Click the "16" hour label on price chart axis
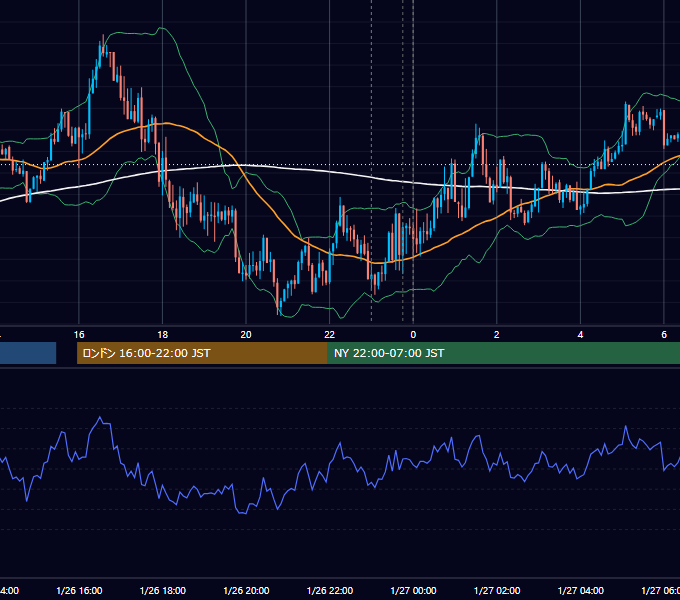This screenshot has width=680, height=600. coord(79,335)
